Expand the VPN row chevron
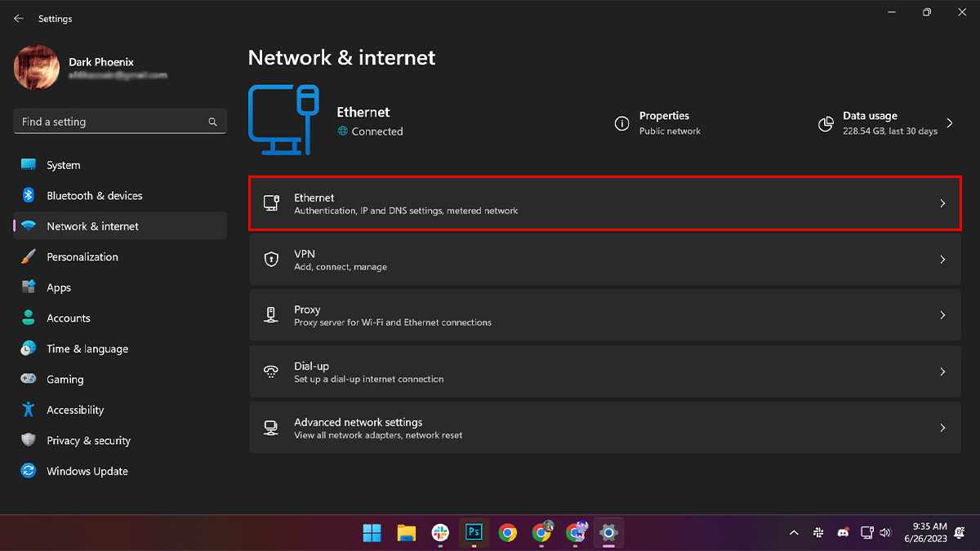Image resolution: width=980 pixels, height=551 pixels. click(942, 259)
